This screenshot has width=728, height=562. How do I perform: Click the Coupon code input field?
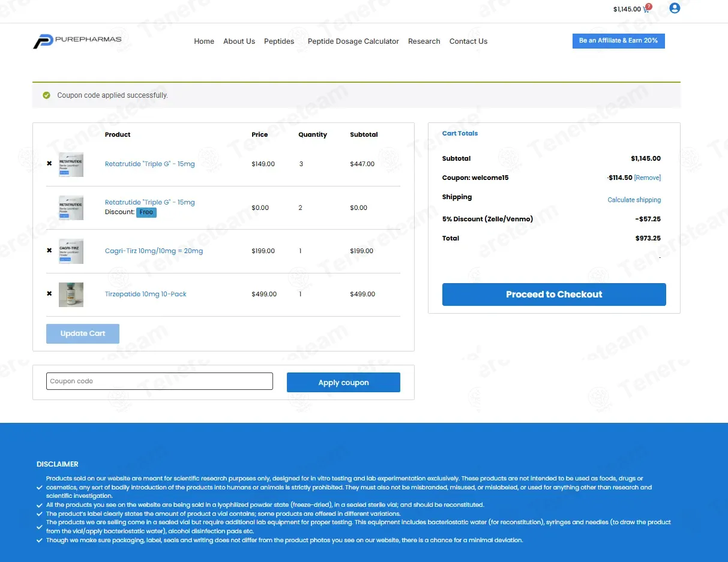click(160, 381)
